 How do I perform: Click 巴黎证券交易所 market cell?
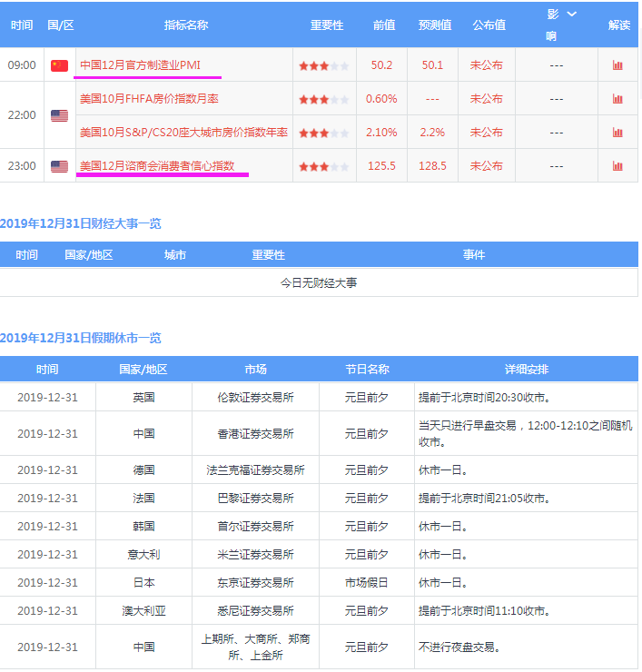point(255,499)
